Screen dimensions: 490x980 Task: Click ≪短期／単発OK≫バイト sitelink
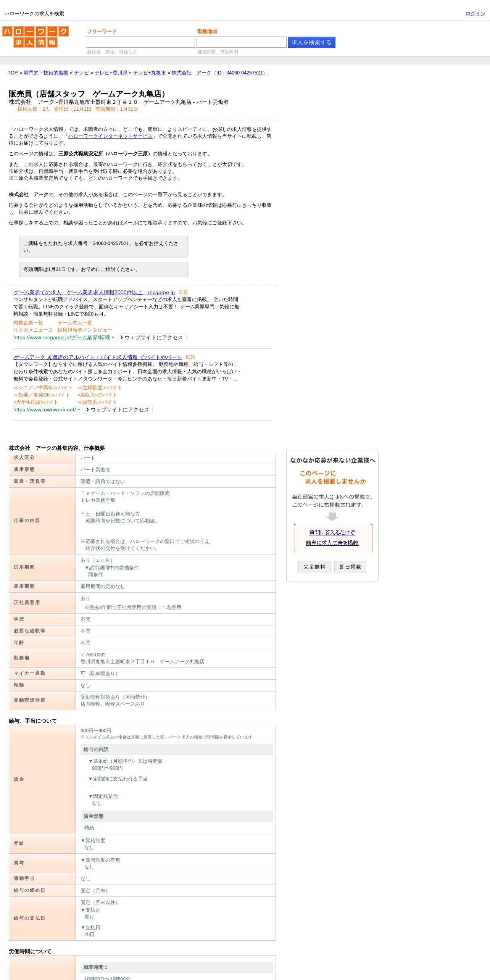click(x=42, y=395)
